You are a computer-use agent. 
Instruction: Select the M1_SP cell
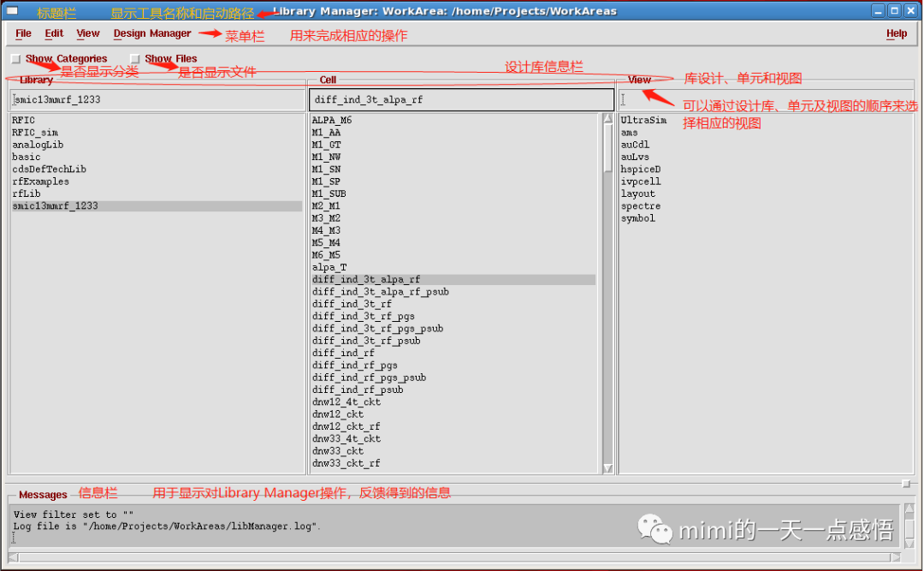tap(327, 181)
